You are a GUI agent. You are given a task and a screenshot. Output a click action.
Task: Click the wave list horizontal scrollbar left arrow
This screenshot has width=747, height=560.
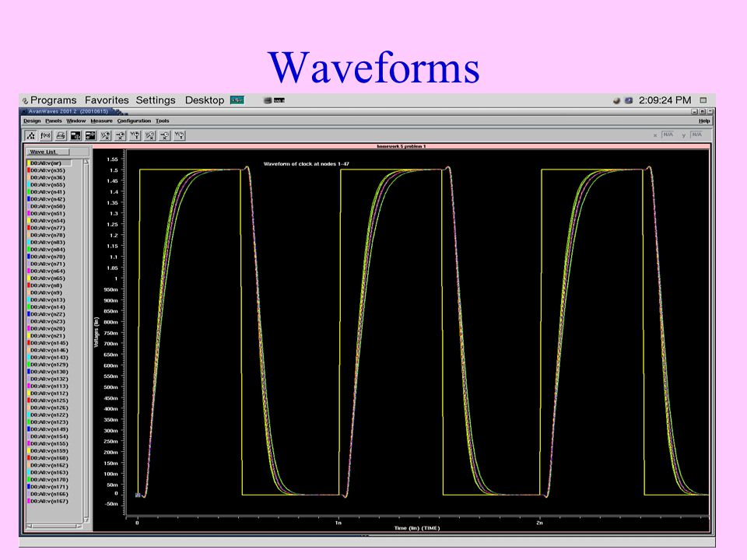(x=30, y=527)
